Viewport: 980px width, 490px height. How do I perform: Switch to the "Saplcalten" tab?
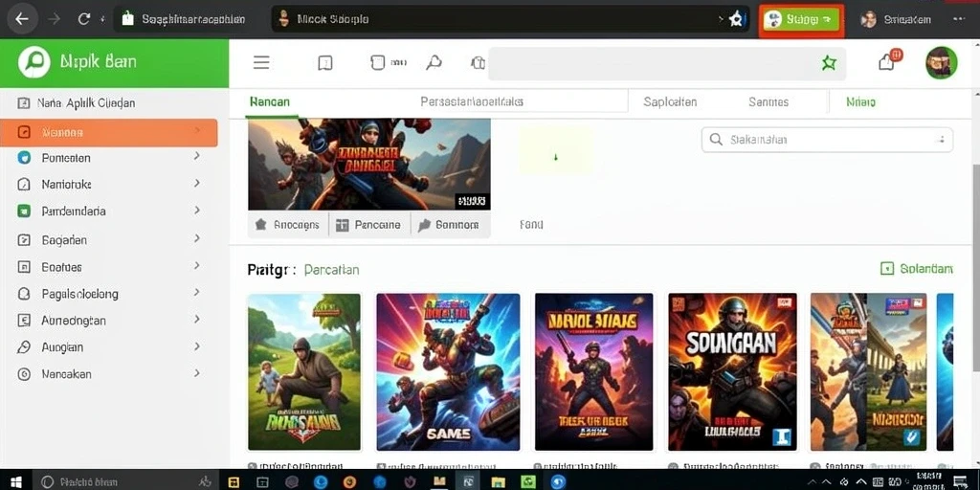670,101
